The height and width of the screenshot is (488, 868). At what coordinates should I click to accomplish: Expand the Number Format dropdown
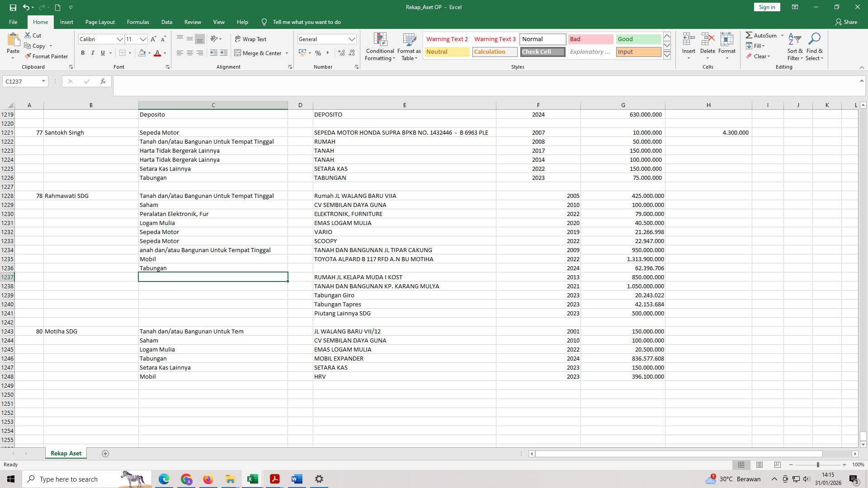[x=352, y=39]
